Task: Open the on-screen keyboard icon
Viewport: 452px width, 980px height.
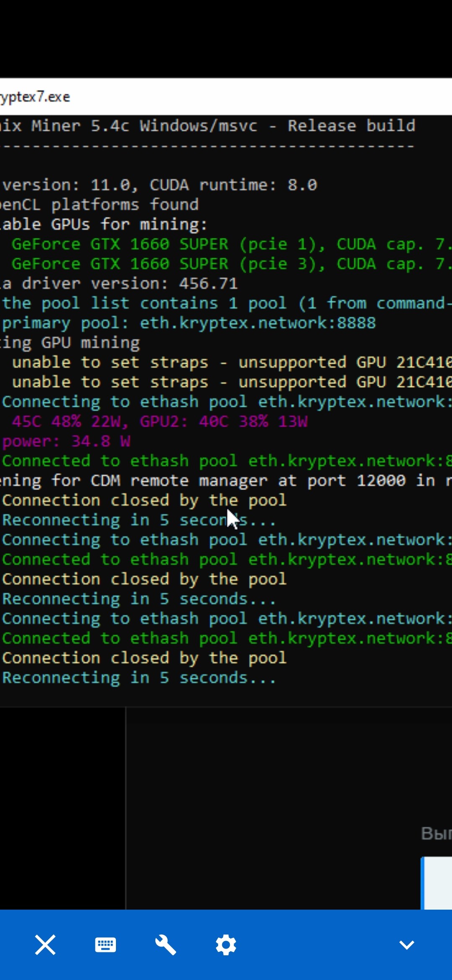Action: [105, 945]
